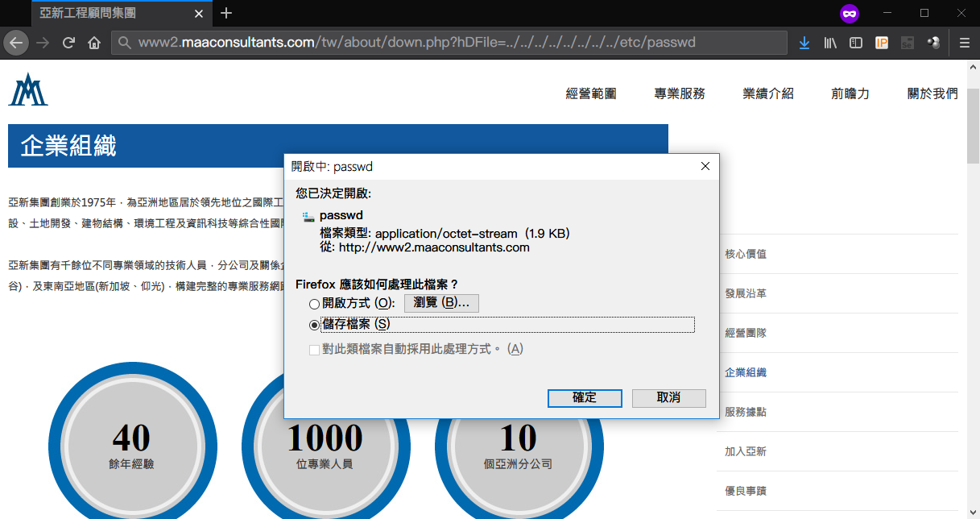This screenshot has height=519, width=980.
Task: Click the gray extension icon beside IP
Action: 908,43
